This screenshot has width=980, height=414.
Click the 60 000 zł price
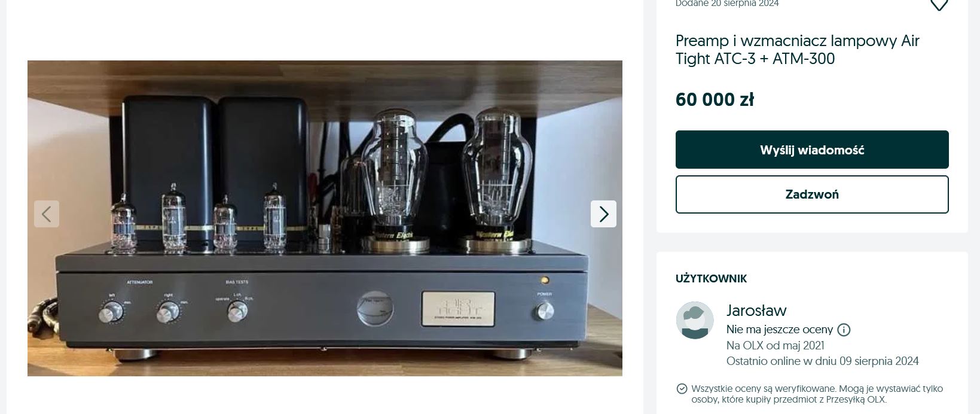click(x=715, y=99)
